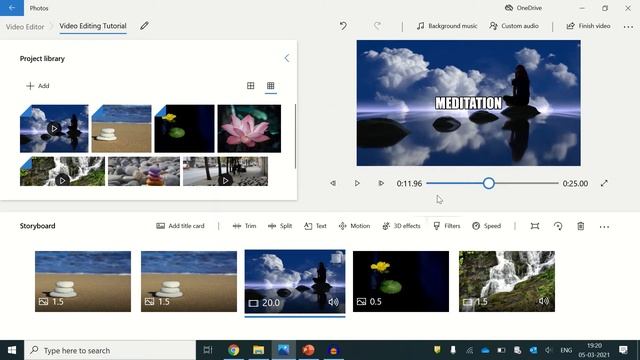Open Google Chrome from the taskbar
This screenshot has height=360, width=640.
pos(233,350)
